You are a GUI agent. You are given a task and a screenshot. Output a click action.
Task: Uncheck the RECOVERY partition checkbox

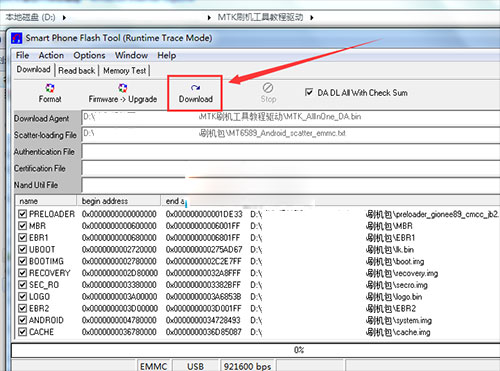[22, 273]
